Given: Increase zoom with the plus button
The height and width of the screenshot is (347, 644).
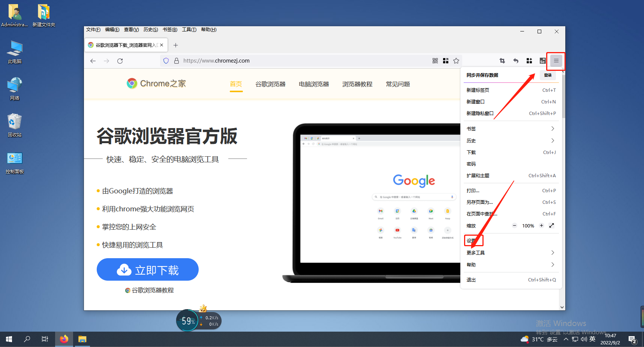Looking at the screenshot, I should [x=541, y=226].
